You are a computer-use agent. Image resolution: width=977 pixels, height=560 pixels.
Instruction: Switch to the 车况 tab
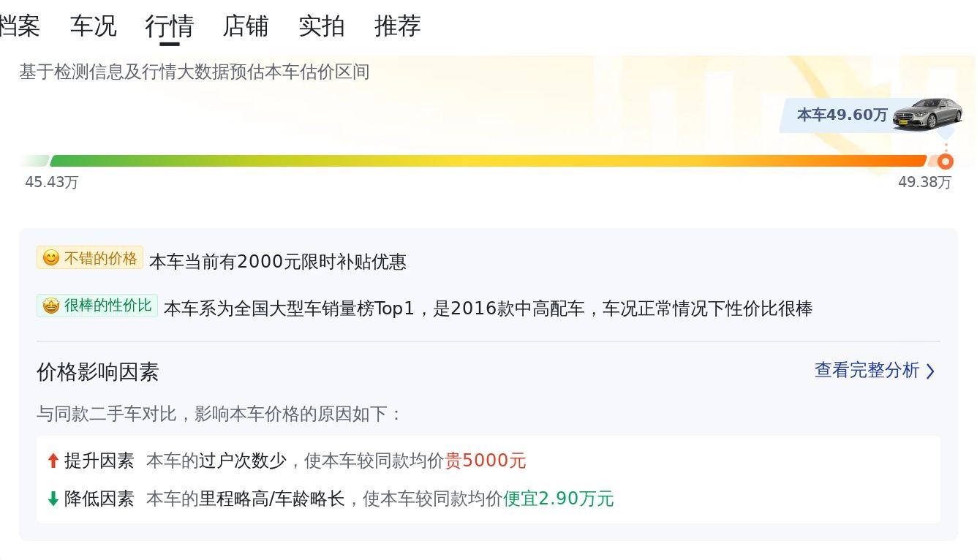[x=93, y=26]
